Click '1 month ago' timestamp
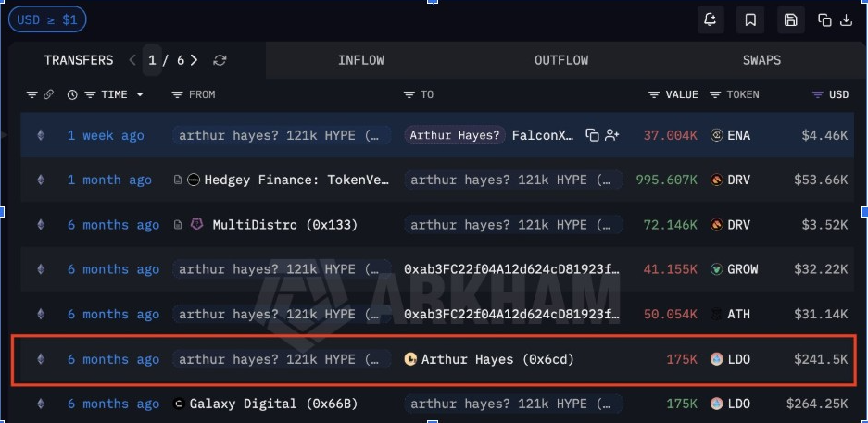Viewport: 868px width, 423px height. 109,180
